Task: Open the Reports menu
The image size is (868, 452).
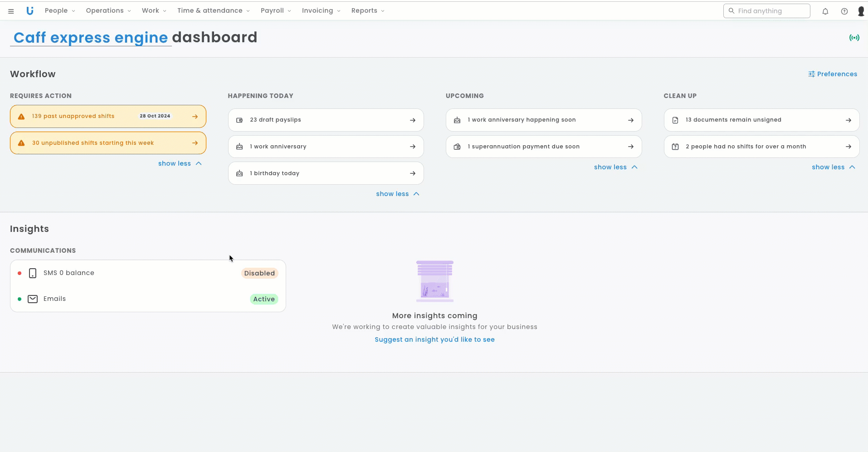Action: (367, 11)
